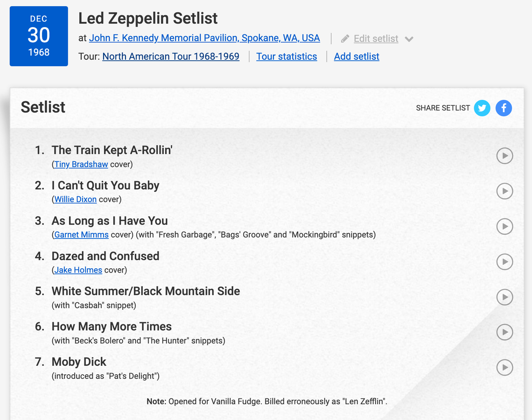This screenshot has height=420, width=532.
Task: Expand the Edit setlist dropdown chevron
Action: [x=409, y=39]
